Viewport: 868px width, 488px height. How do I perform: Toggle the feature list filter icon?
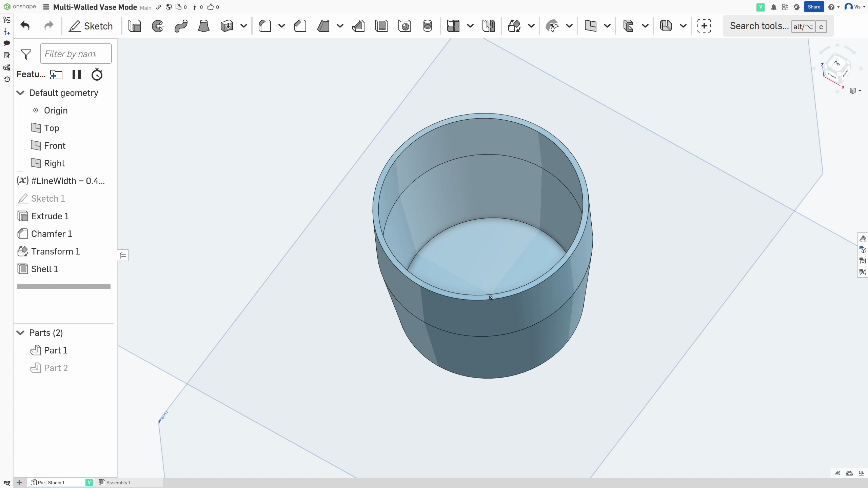(x=26, y=54)
